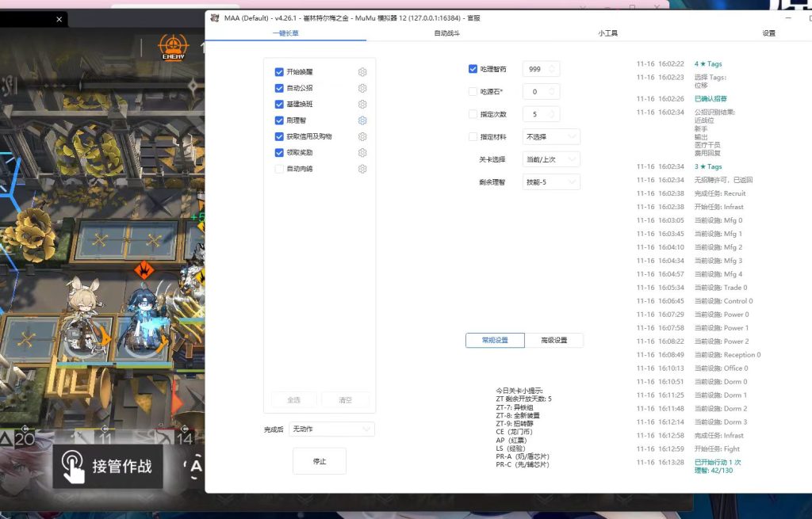Open settings gear for 自动肉鸽

[362, 169]
